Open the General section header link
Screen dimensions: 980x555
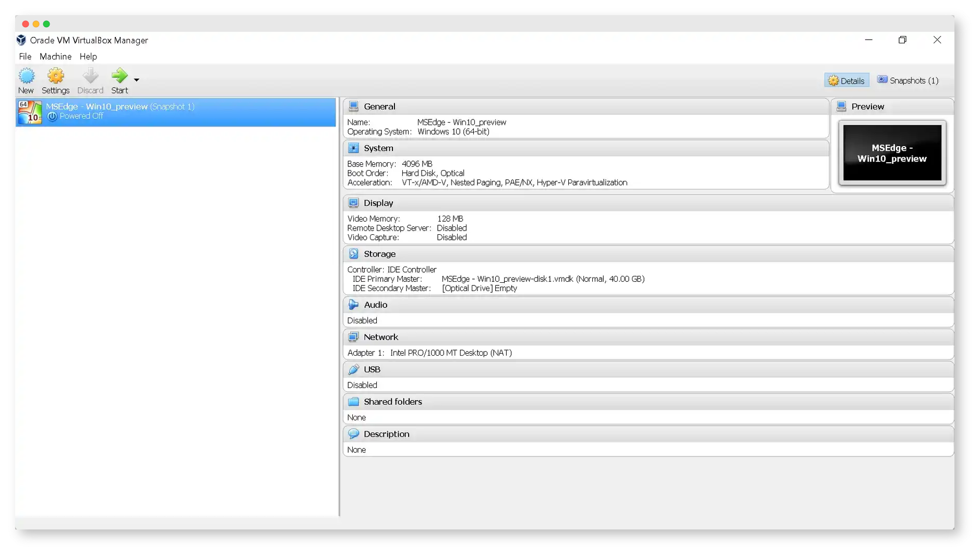tap(379, 106)
